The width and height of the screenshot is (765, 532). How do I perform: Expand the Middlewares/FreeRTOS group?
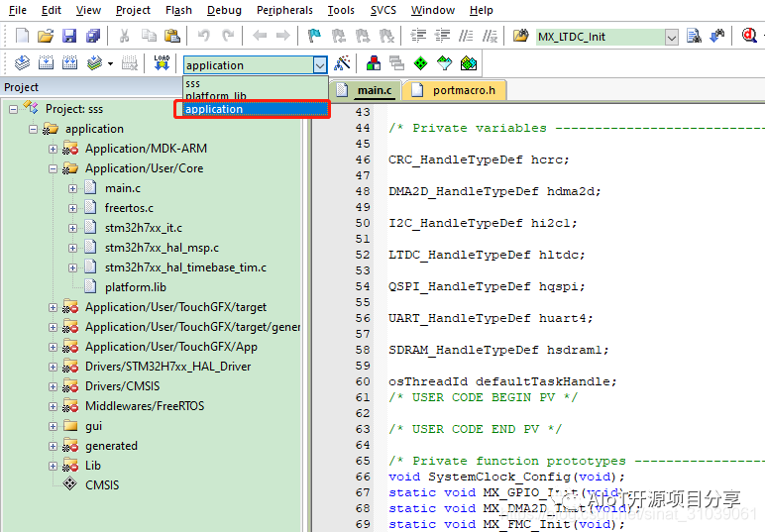(x=53, y=406)
